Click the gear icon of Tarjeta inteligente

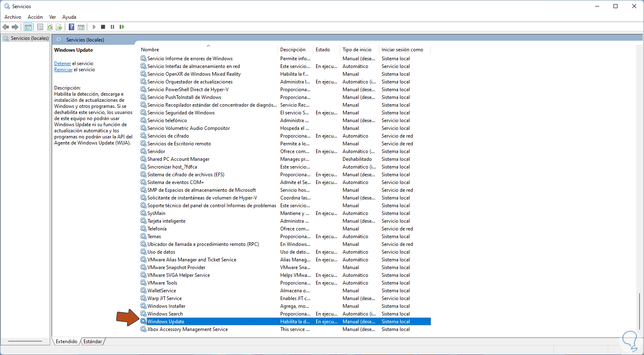click(143, 221)
